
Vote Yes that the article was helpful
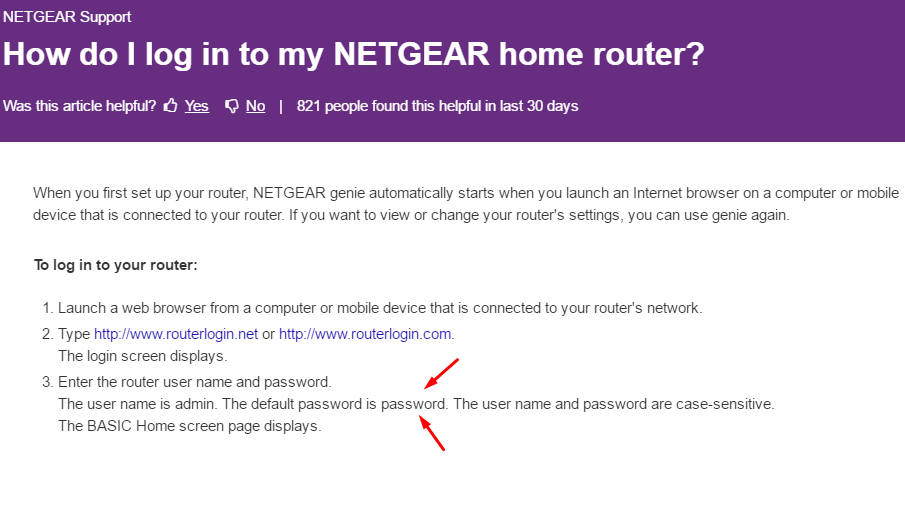[x=197, y=106]
